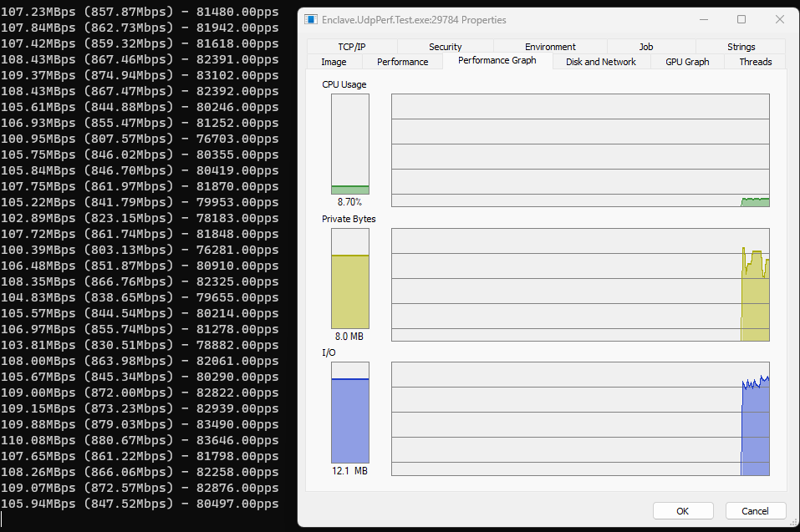Switch to the GPU Graph tab
Screen dimensions: 800x532
687,62
